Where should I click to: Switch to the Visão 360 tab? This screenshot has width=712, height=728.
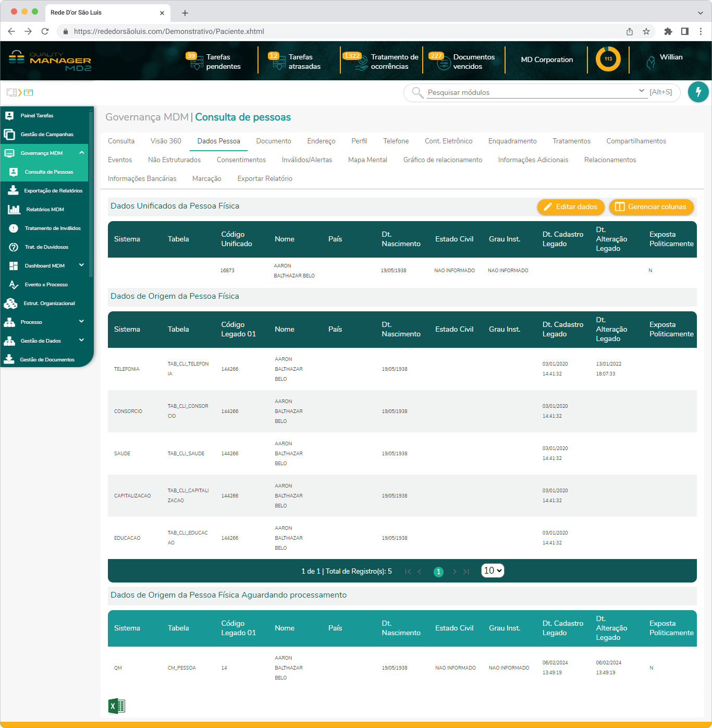click(x=166, y=141)
